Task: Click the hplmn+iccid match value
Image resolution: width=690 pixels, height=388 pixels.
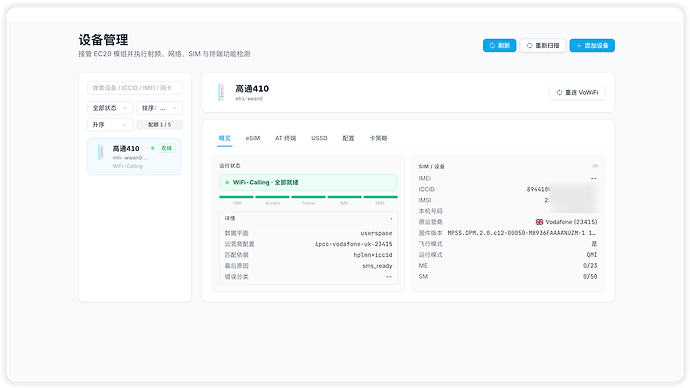Action: pyautogui.click(x=373, y=255)
